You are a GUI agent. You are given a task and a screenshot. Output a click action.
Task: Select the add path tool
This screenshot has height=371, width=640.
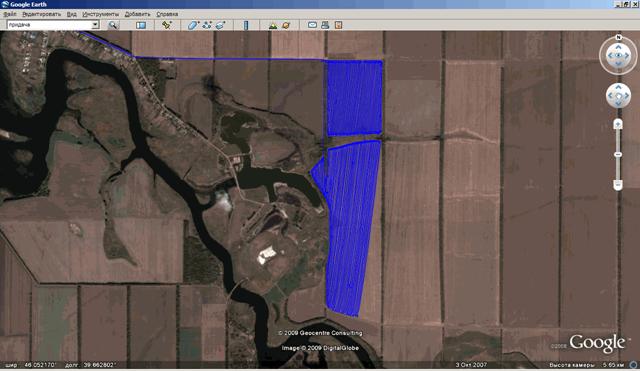[x=207, y=25]
